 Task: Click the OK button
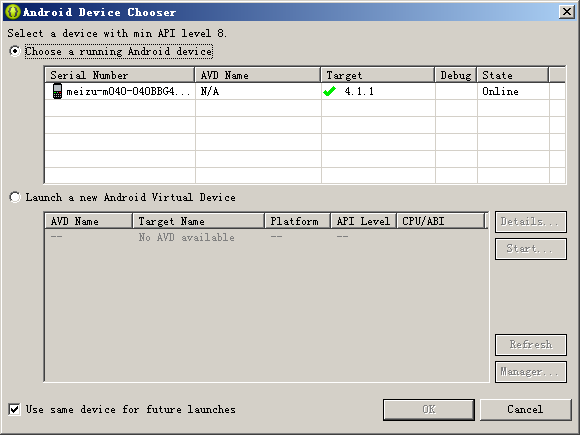429,409
